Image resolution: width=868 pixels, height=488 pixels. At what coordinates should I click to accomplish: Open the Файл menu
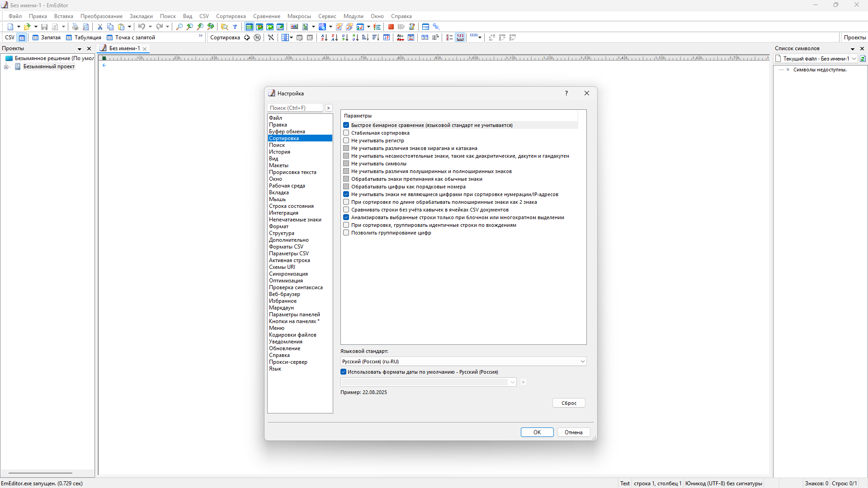click(15, 16)
